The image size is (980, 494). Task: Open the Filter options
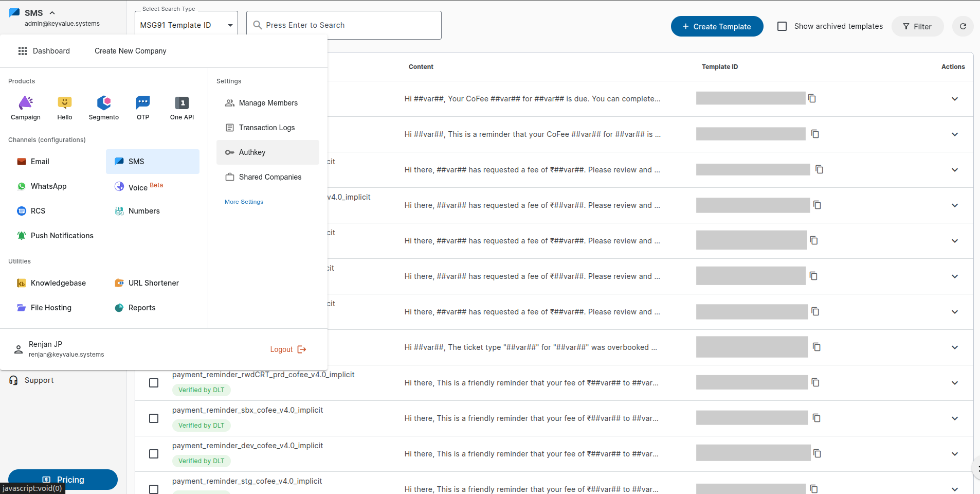click(917, 26)
